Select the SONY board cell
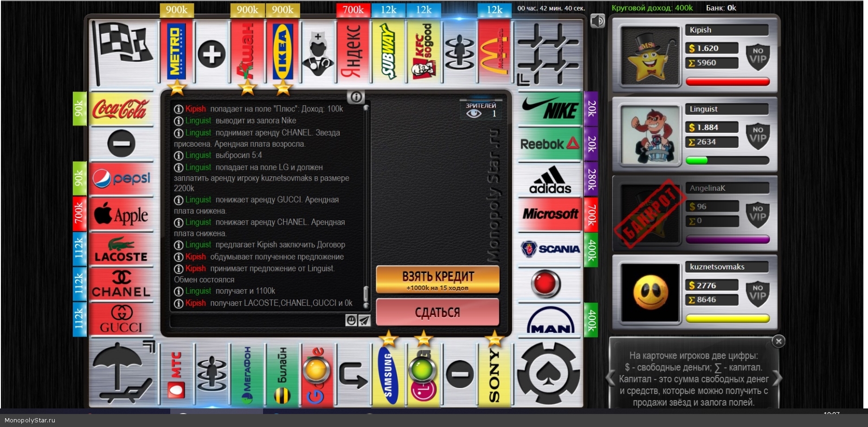 pyautogui.click(x=494, y=375)
